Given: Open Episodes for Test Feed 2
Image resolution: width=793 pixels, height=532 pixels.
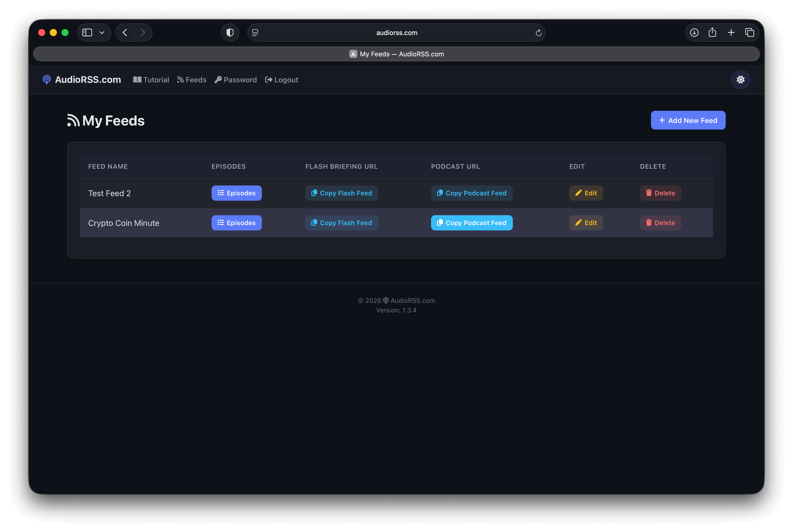Looking at the screenshot, I should [236, 193].
